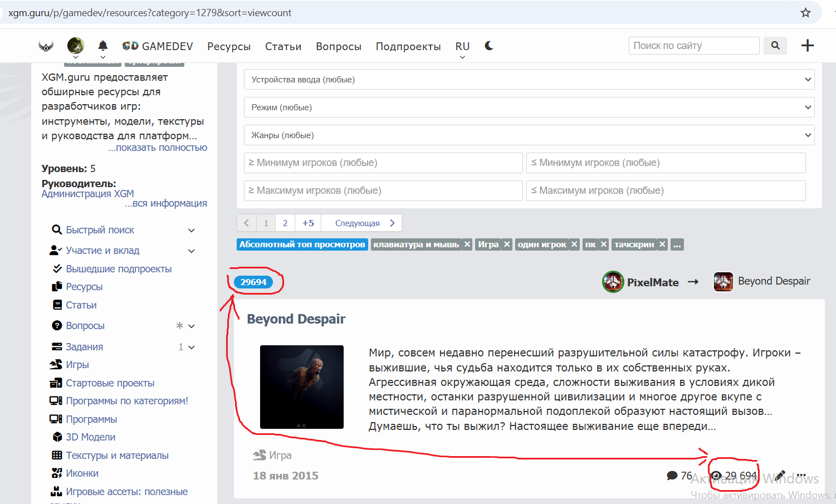The height and width of the screenshot is (504, 836).
Task: Remove the Игра filter tag
Action: click(x=507, y=244)
